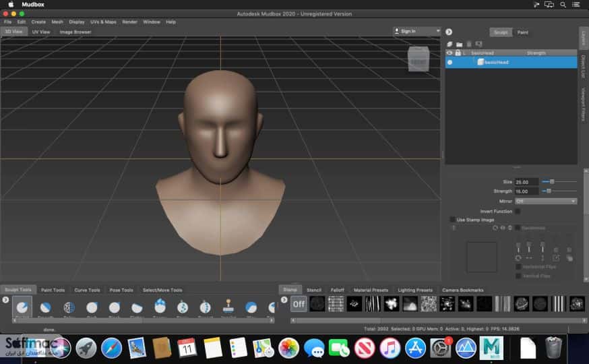589x364 pixels.
Task: Enable the Invert Function checkbox
Action: pyautogui.click(x=518, y=212)
